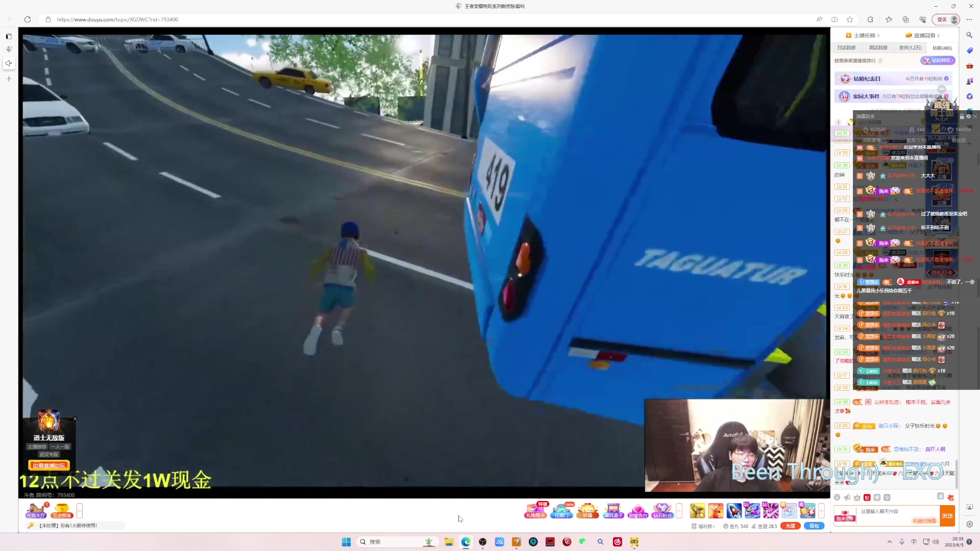The height and width of the screenshot is (551, 980).
Task: Open the 收藏的弹幕 saved danmaku button
Action: coord(924,521)
